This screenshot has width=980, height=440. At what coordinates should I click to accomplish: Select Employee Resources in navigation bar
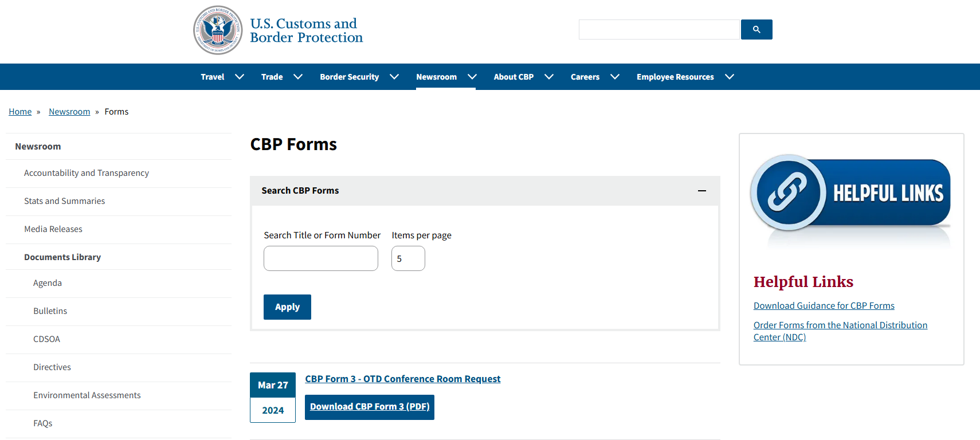click(x=675, y=77)
